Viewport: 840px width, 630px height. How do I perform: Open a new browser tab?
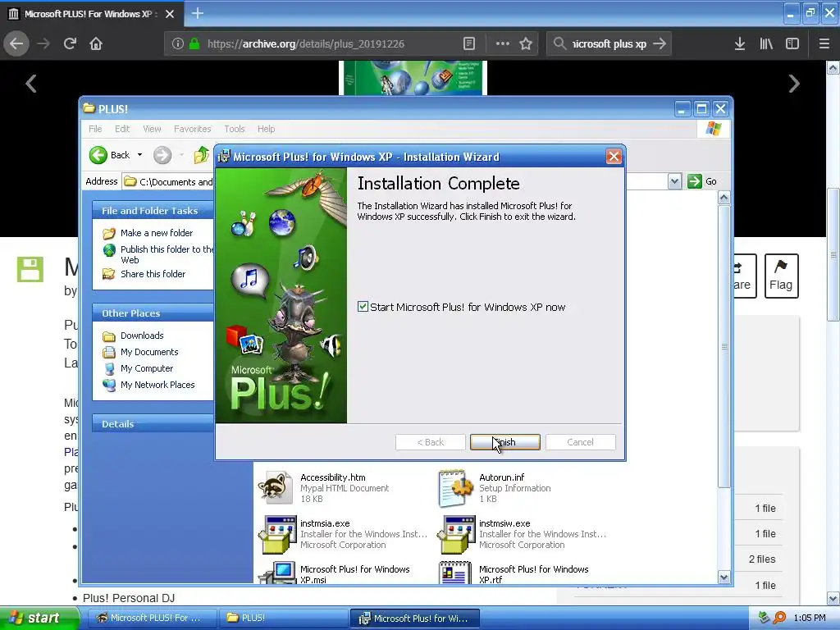coord(197,13)
